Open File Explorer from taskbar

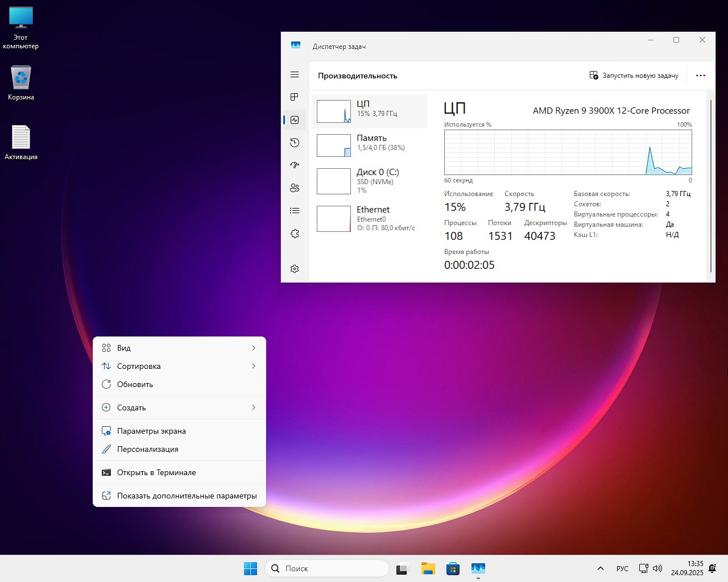point(428,568)
